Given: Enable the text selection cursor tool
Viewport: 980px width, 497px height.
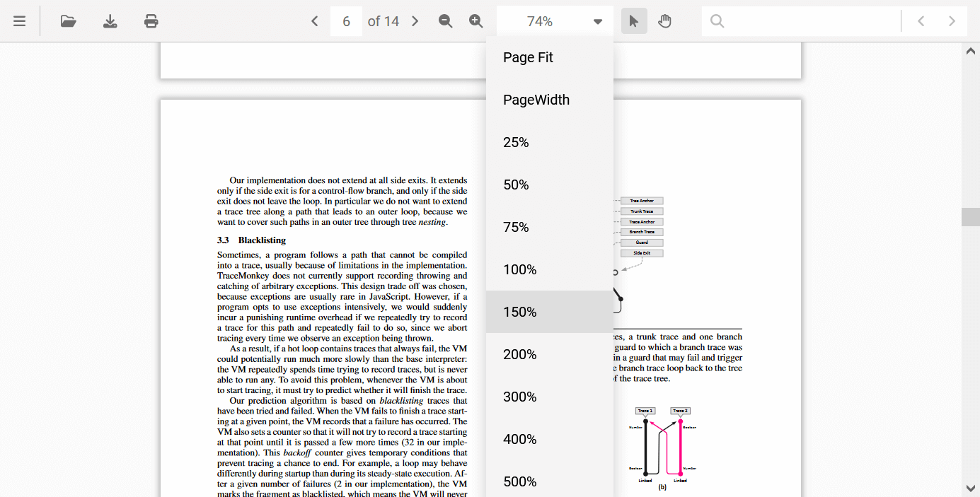Looking at the screenshot, I should [x=633, y=21].
